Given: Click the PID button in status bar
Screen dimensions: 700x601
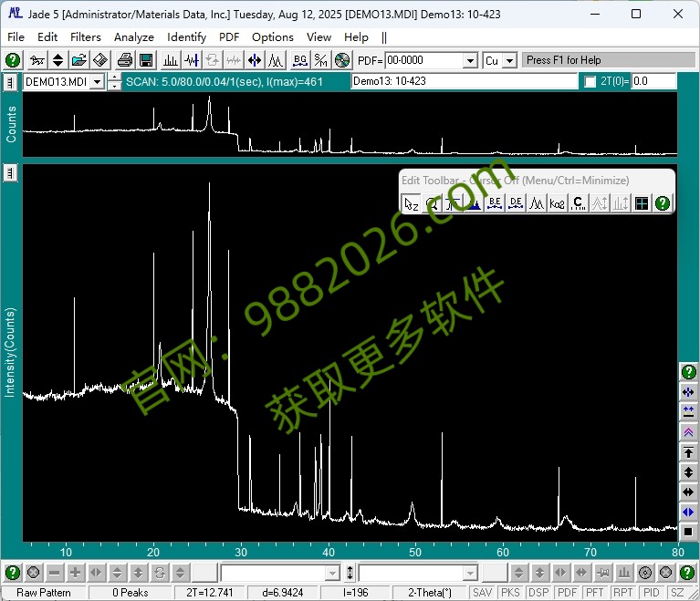Looking at the screenshot, I should [x=651, y=593].
